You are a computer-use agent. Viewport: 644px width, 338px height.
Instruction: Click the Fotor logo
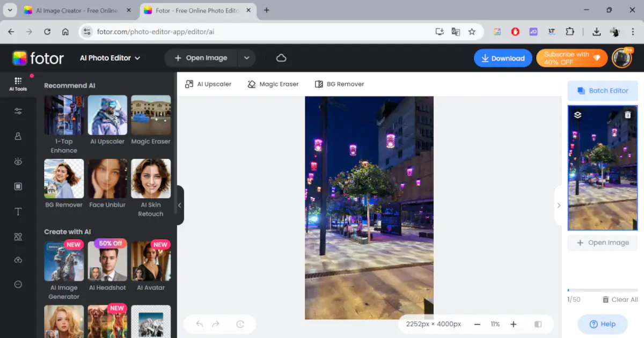coord(38,58)
